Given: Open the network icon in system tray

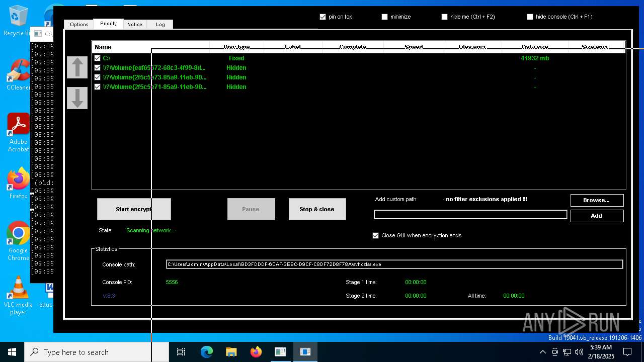Looking at the screenshot, I should click(567, 352).
